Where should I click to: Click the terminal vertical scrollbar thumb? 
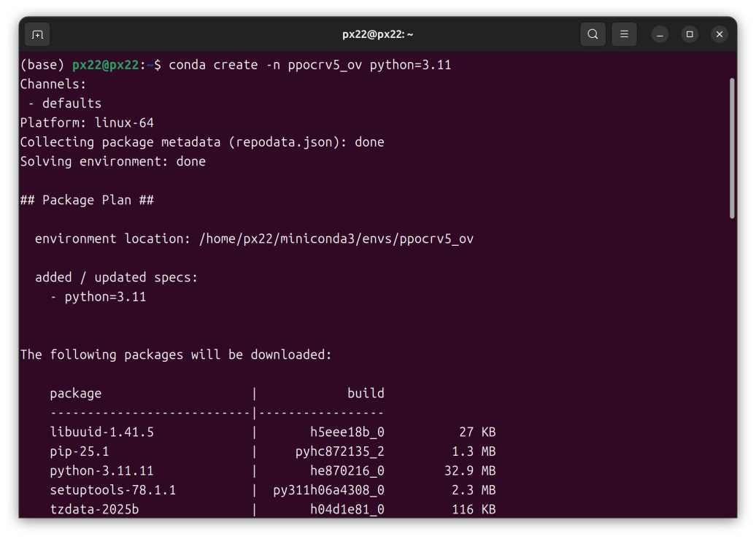(732, 147)
